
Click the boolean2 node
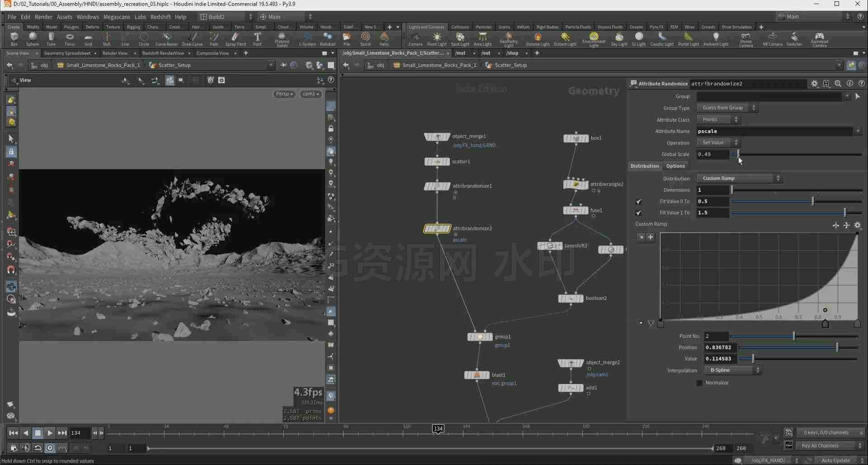[x=571, y=299]
